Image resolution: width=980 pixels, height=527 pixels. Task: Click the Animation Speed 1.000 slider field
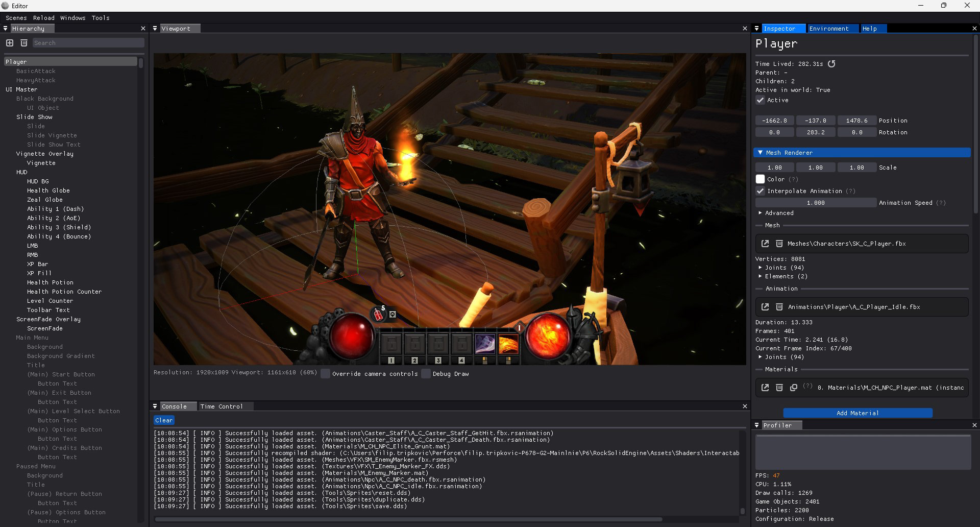click(x=816, y=203)
